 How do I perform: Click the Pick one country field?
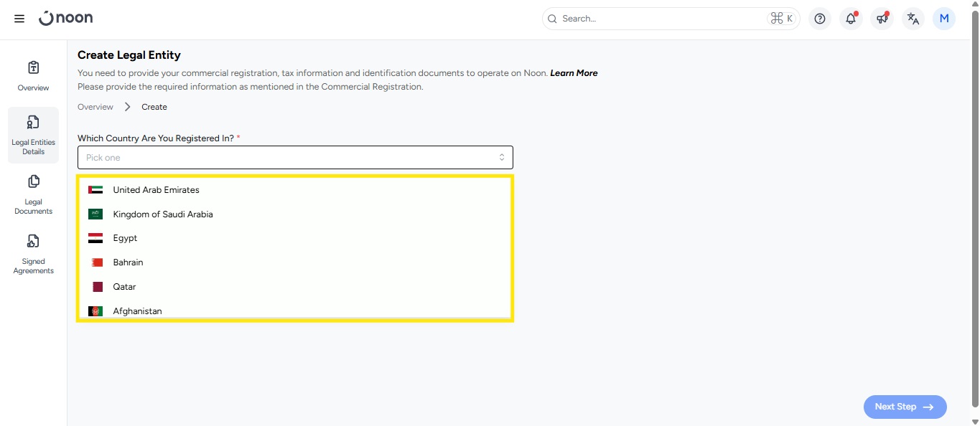[295, 157]
